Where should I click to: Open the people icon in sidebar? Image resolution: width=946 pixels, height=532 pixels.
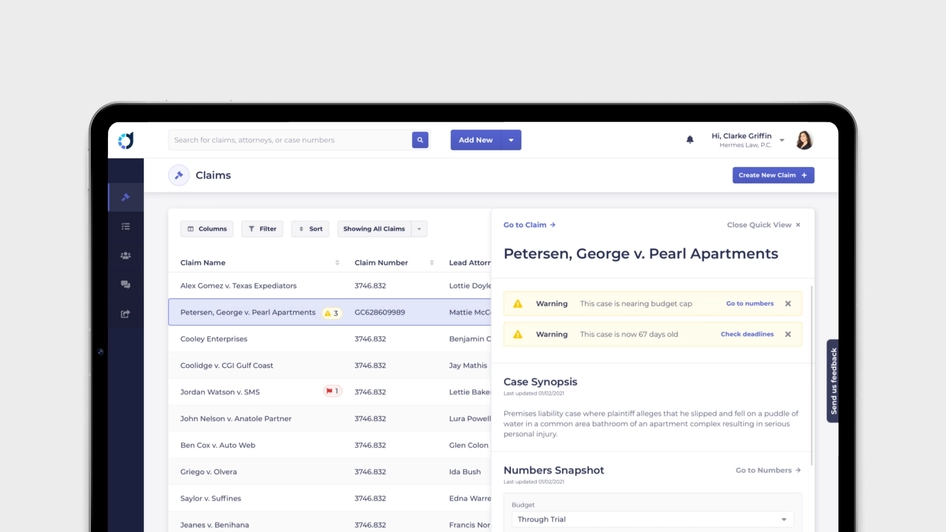point(125,256)
